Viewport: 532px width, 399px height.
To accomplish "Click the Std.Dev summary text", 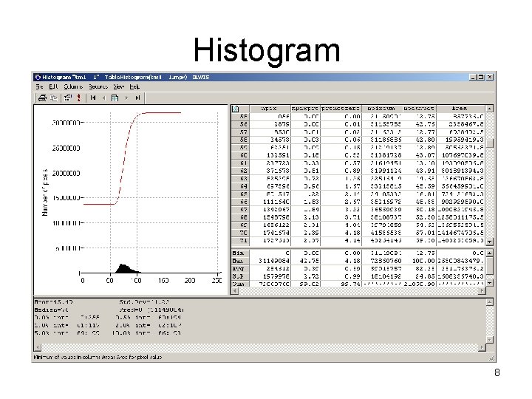I will (x=145, y=301).
